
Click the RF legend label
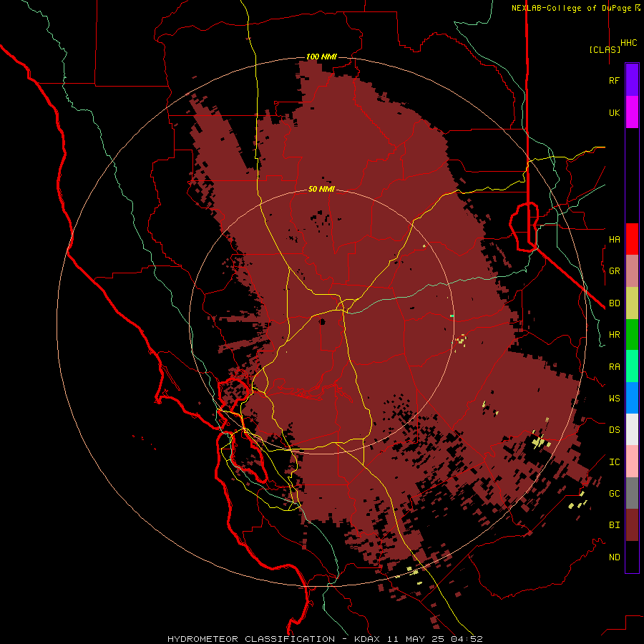tap(615, 80)
